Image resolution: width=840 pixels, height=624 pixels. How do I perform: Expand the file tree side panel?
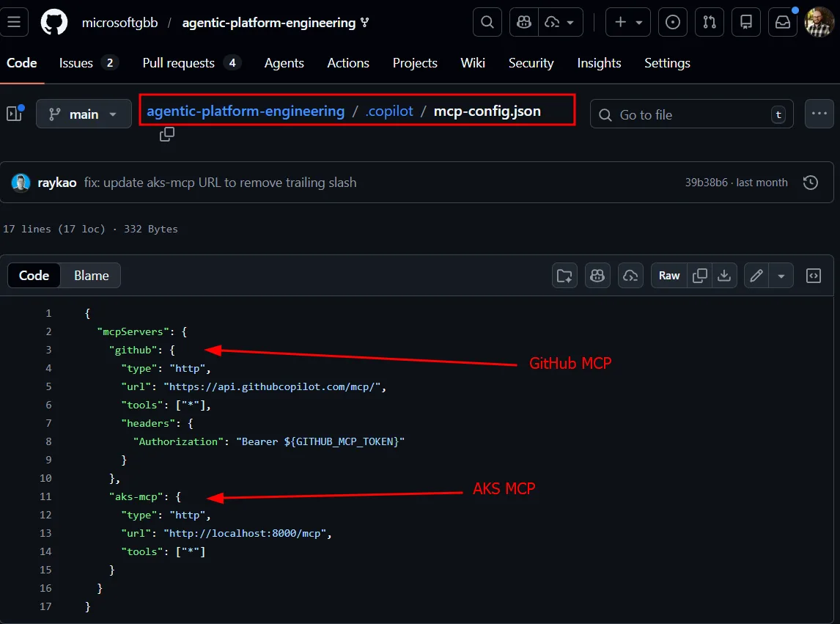(x=14, y=114)
